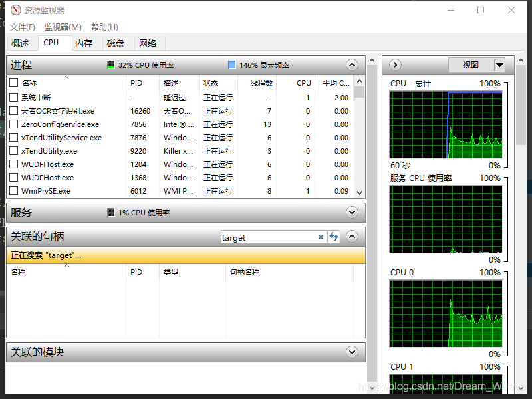Check the WmiPrvSE.exe checkbox
Viewport: 532px width, 399px height.
(13, 191)
